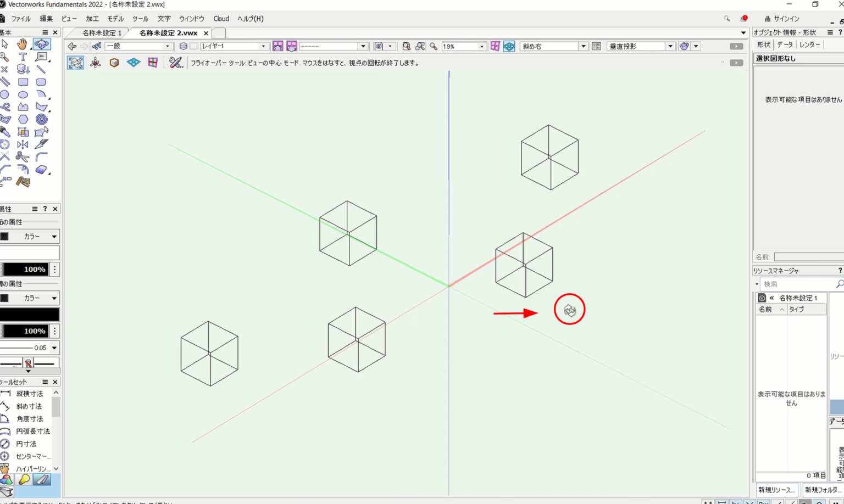Toggle Flyover working plane center mode
Viewport: 844px width, 504px height.
click(134, 63)
